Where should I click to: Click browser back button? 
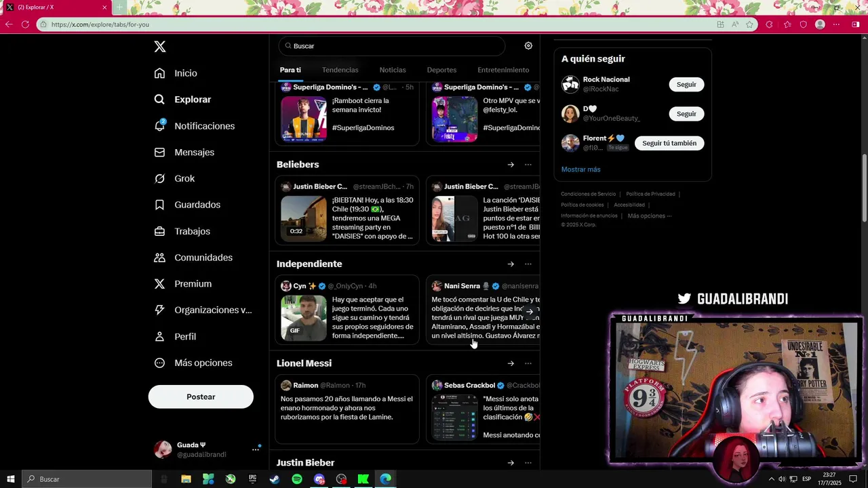tap(9, 24)
